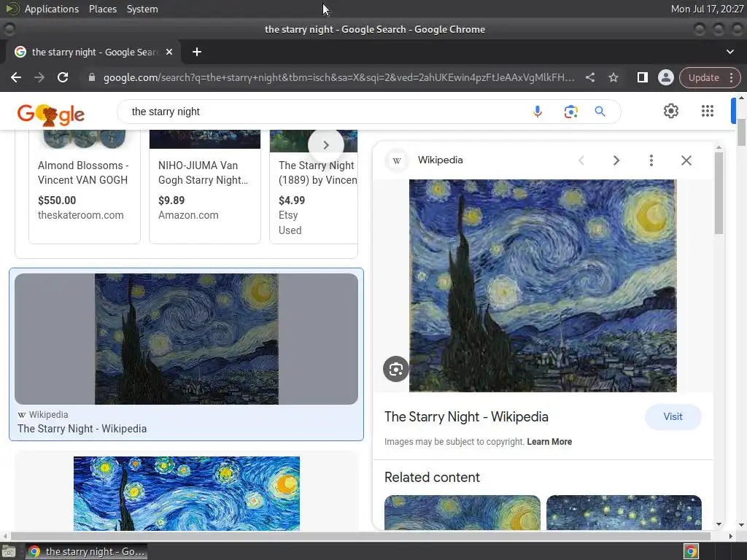Click the show desktop icon in taskbar
The width and height of the screenshot is (747, 560).
point(9,551)
